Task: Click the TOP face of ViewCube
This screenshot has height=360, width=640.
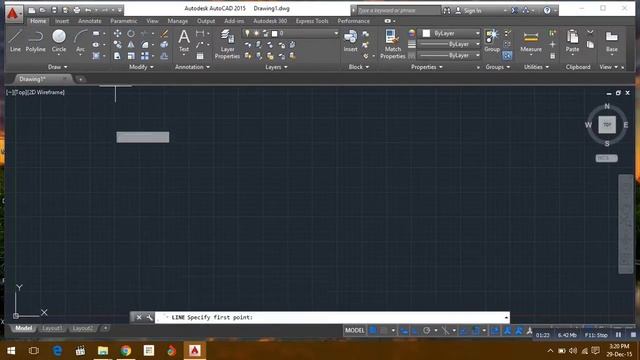Action: click(607, 124)
